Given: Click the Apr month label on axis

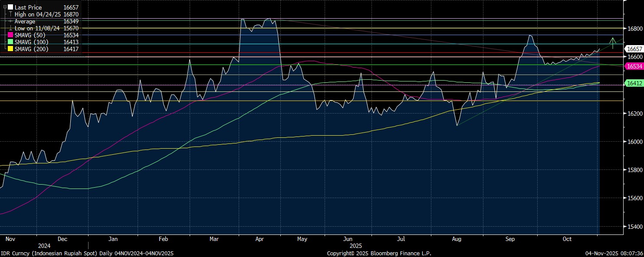Looking at the screenshot, I should point(260,239).
